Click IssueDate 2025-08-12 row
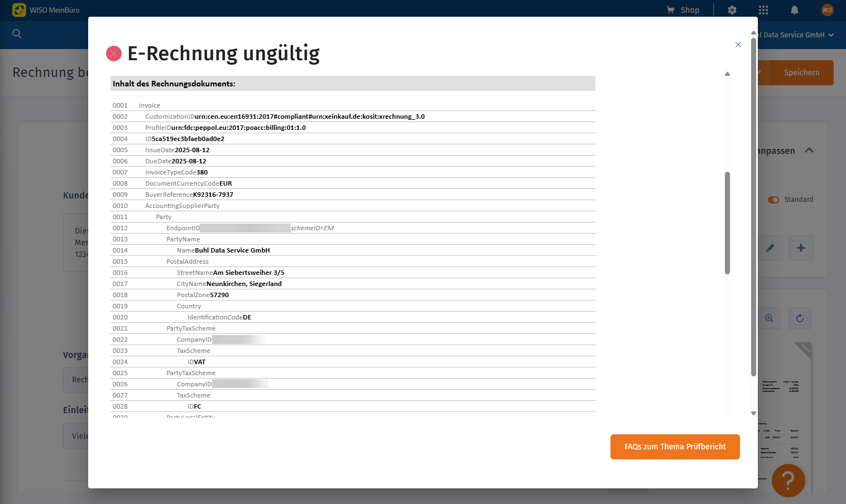Viewport: 846px width, 504px height. coord(353,150)
